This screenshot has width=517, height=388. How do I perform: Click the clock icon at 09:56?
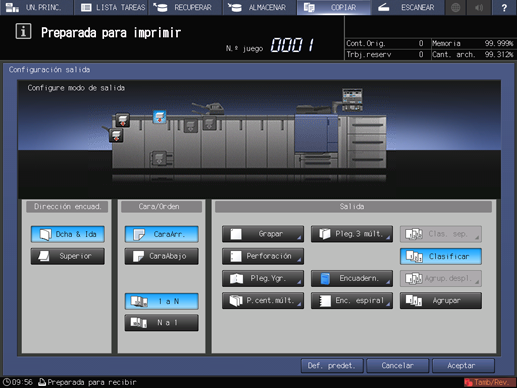[6, 382]
